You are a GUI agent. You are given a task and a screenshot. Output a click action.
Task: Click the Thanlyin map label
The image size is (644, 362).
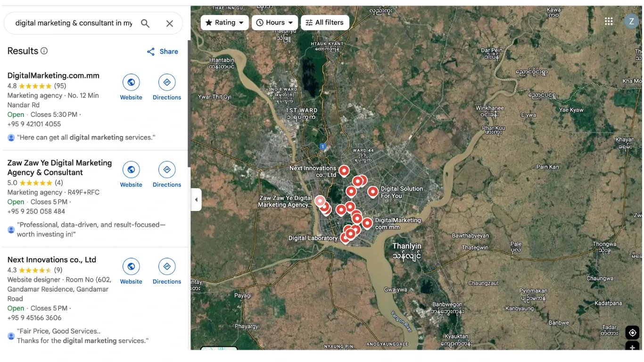coord(407,251)
